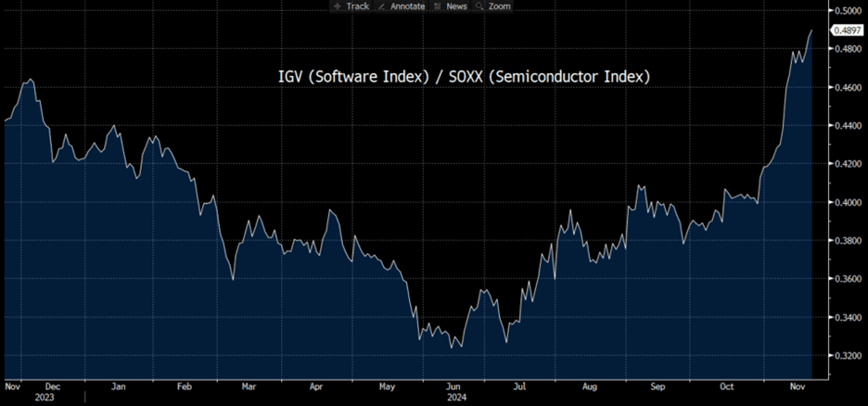Select the 0.4800 y-axis label
The width and height of the screenshot is (868, 406).
tap(848, 49)
